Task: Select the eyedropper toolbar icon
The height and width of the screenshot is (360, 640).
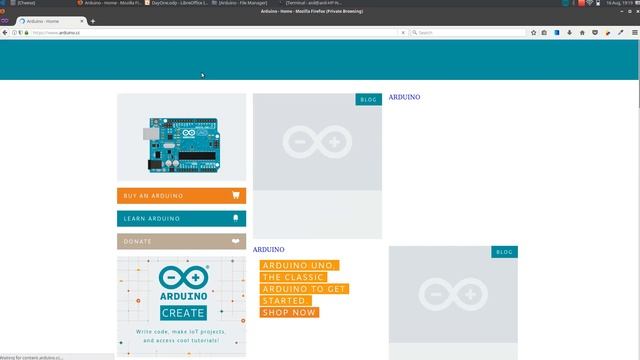Action: (x=620, y=33)
